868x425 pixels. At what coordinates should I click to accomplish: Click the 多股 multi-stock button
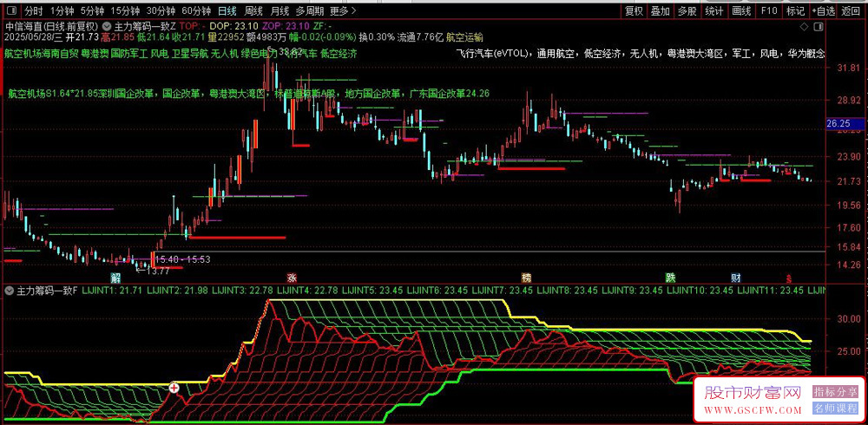click(x=687, y=10)
